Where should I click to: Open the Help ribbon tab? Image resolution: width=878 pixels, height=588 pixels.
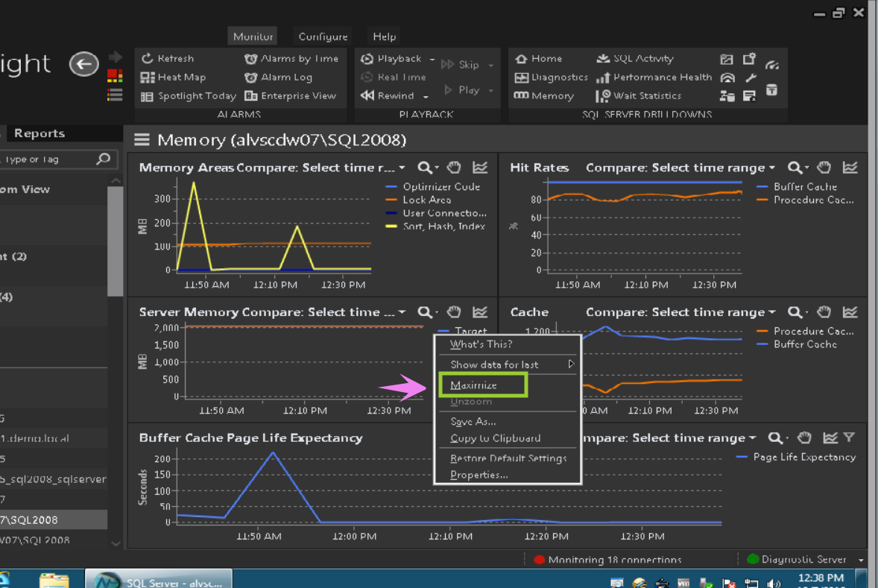(384, 37)
